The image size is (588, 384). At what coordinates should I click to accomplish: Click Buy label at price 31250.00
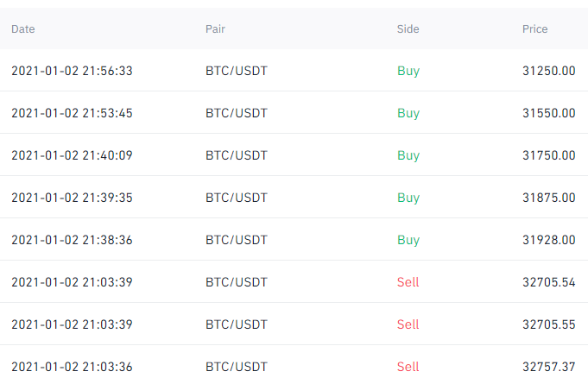[408, 71]
